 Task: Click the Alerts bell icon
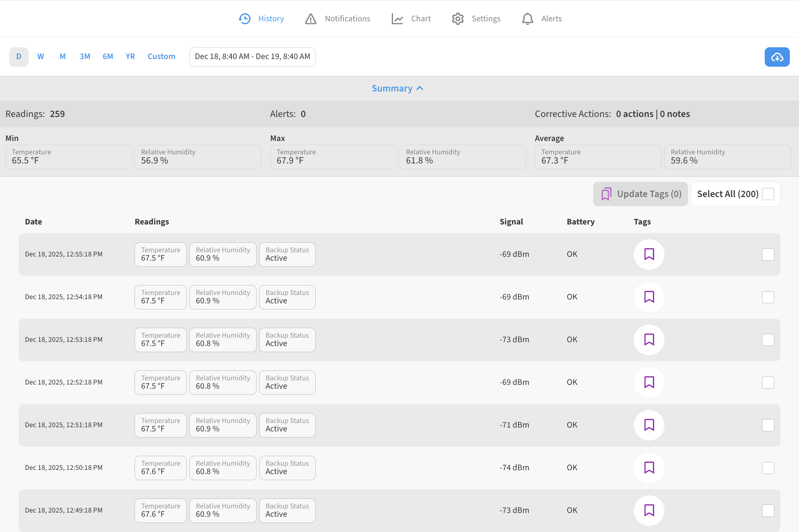pos(528,19)
